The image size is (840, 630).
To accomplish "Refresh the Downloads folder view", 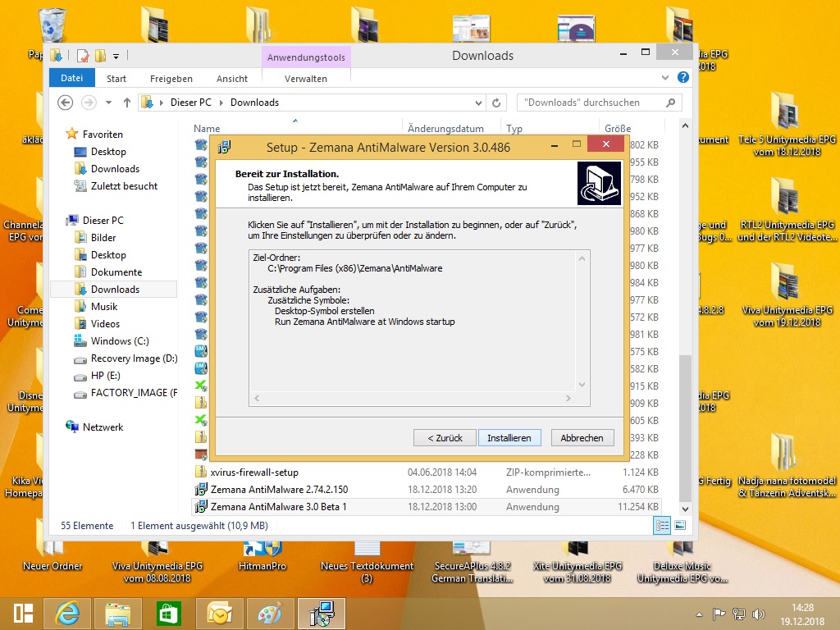I will pos(496,103).
